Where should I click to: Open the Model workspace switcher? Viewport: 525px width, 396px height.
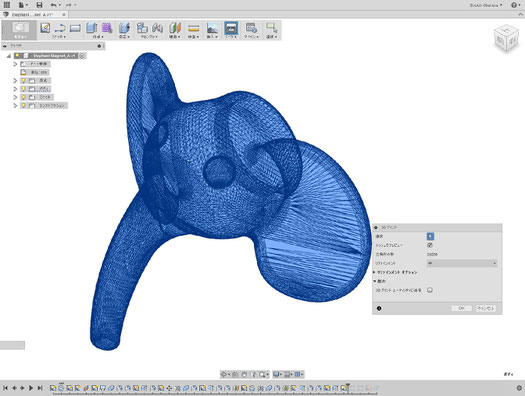pos(20,30)
